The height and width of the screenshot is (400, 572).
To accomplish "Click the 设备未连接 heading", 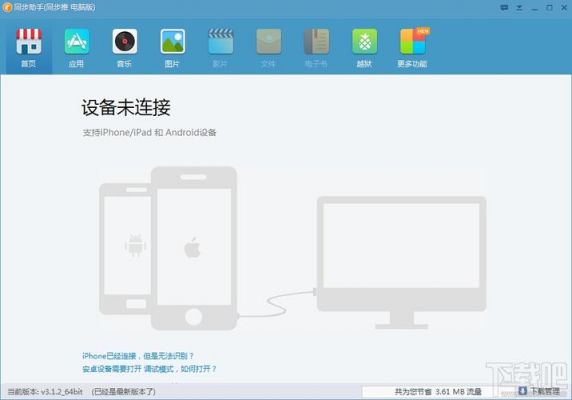I will pyautogui.click(x=126, y=107).
